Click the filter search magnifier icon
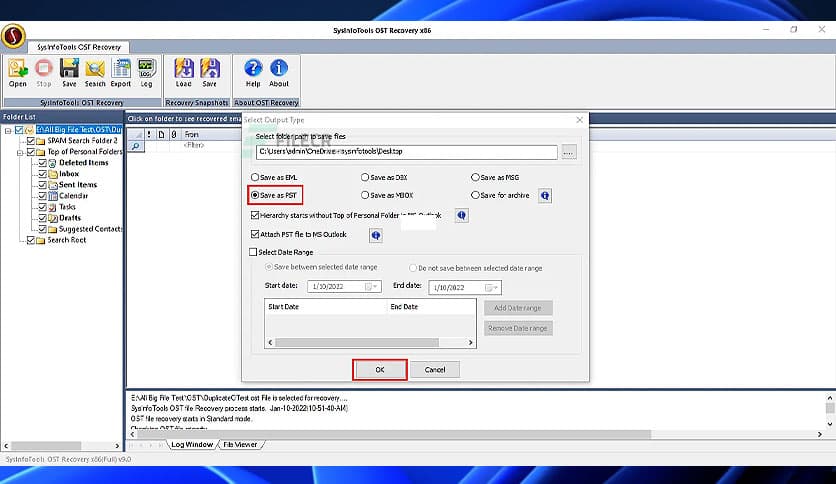 point(135,146)
